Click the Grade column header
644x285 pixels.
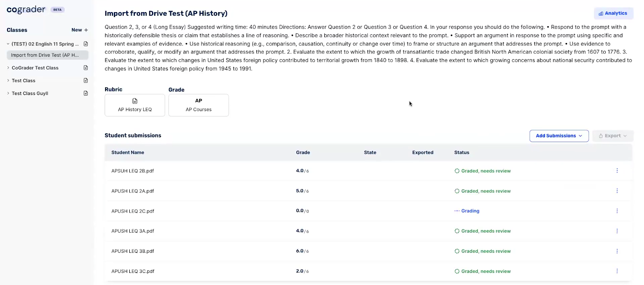point(303,153)
